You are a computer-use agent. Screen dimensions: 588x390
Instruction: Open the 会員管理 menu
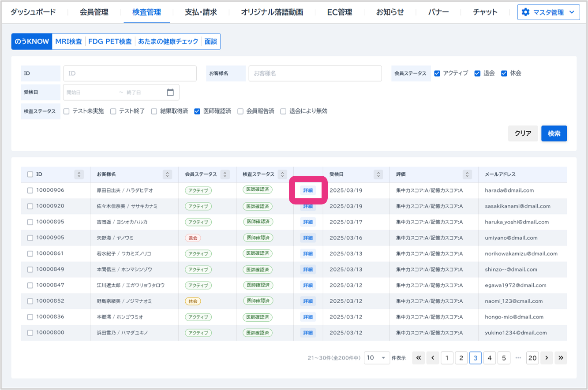pos(94,12)
